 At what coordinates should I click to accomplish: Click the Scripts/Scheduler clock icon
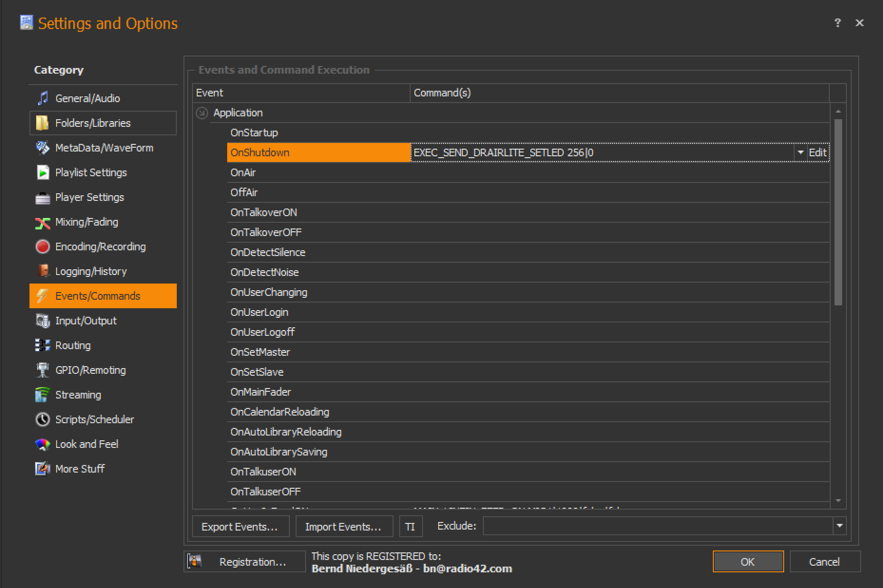point(43,419)
